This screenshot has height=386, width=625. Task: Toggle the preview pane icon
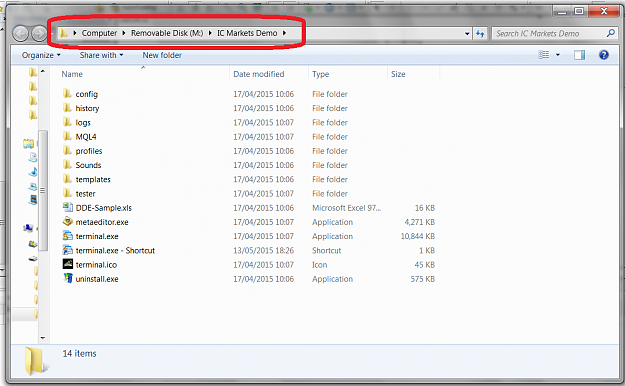click(x=579, y=55)
